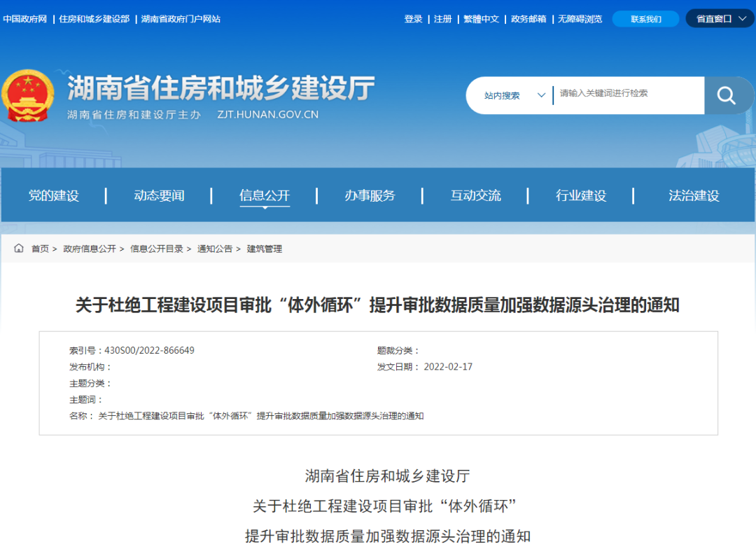Click body line 提升审批数据质量加强数据源头治理的通知
Screen dimensions: 756x549
[x=388, y=536]
